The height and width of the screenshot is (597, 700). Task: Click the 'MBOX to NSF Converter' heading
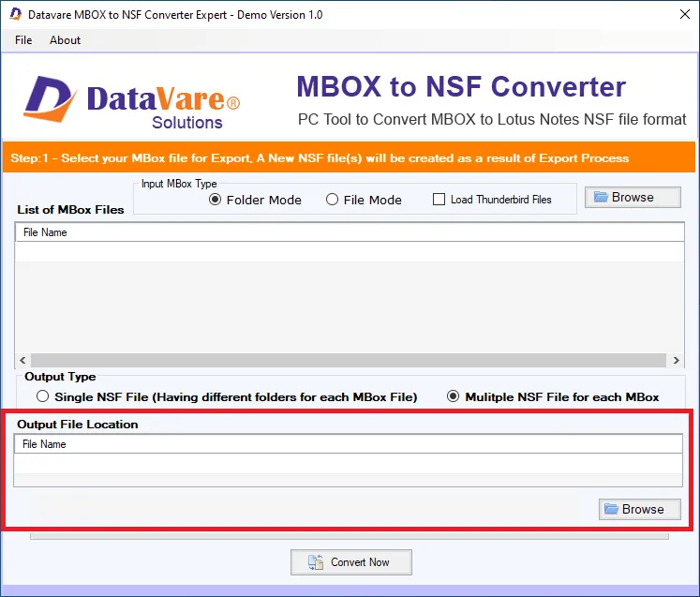[x=461, y=86]
